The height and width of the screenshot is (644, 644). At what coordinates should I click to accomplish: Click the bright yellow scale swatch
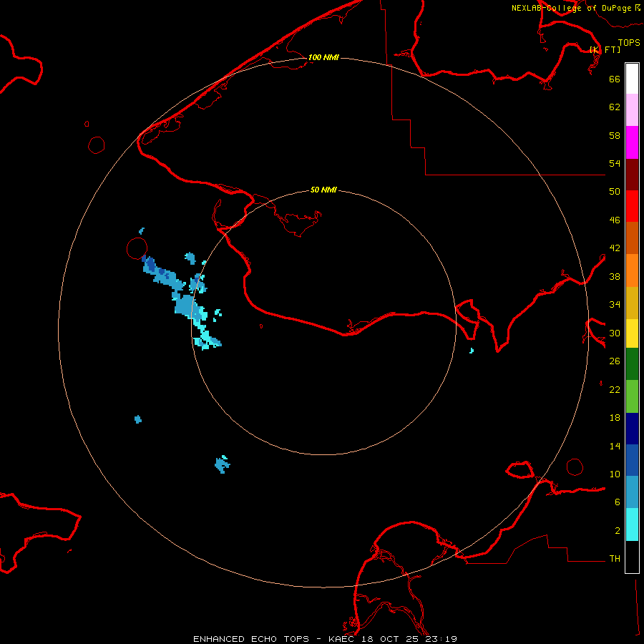[x=632, y=333]
